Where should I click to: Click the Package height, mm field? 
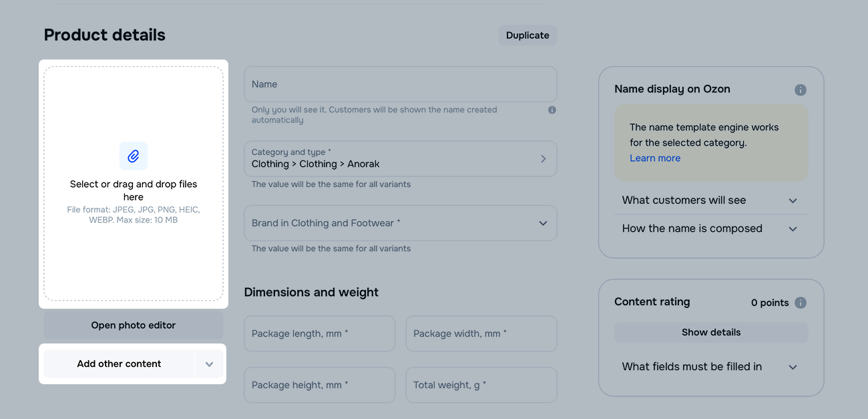[319, 385]
